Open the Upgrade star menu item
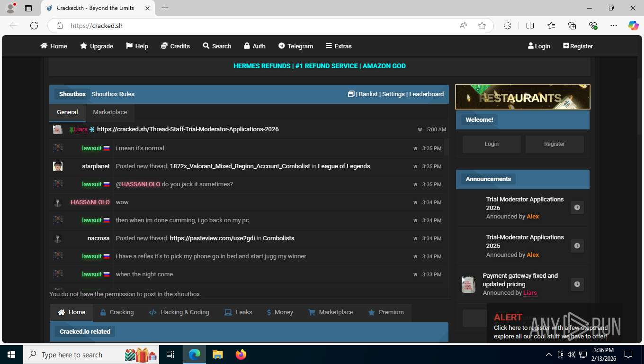 click(97, 46)
